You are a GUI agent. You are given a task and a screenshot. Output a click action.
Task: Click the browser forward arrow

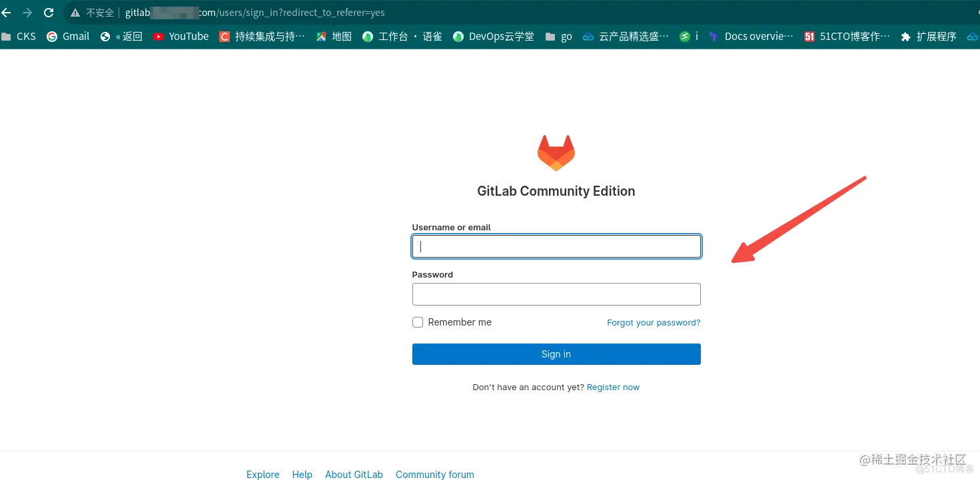[27, 13]
